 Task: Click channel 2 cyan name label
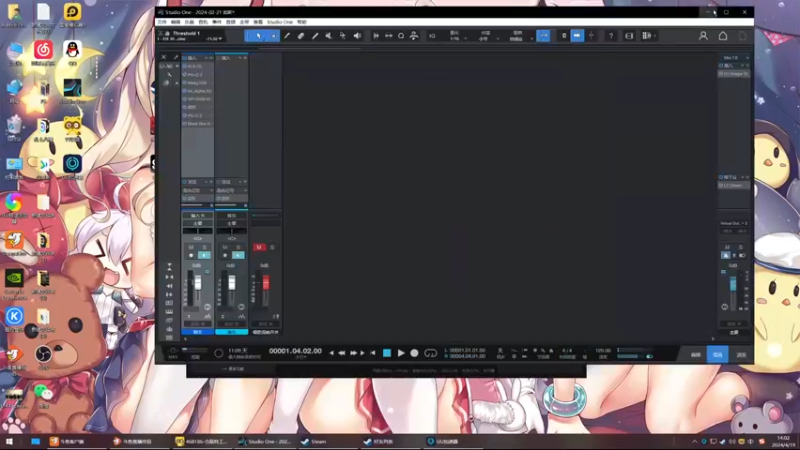[x=232, y=332]
